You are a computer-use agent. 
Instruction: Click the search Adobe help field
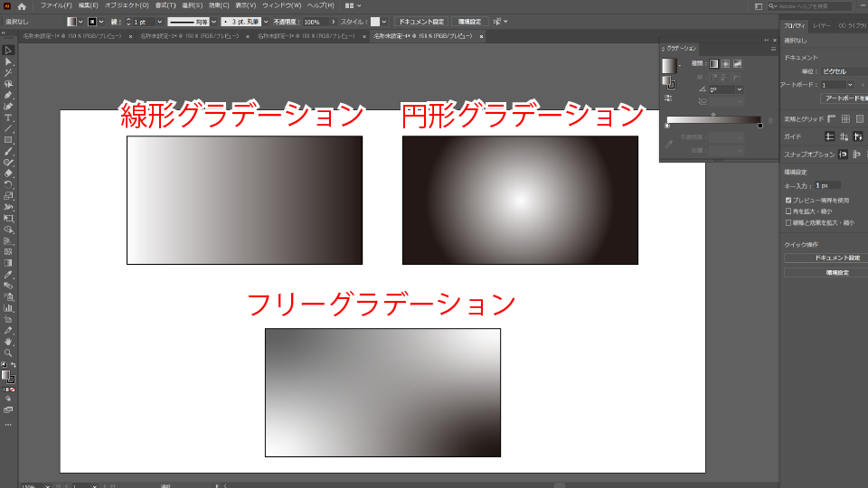pos(808,6)
